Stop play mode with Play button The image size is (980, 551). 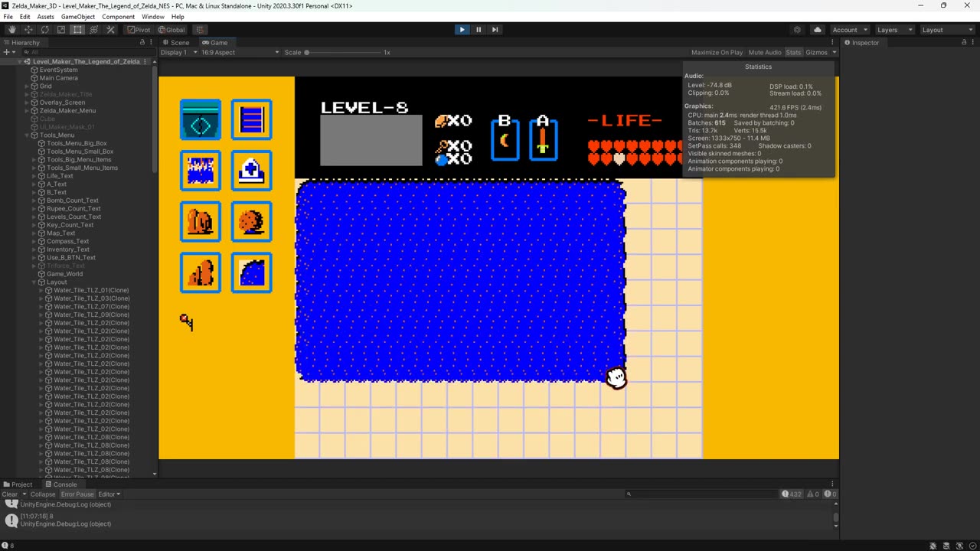(x=462, y=30)
